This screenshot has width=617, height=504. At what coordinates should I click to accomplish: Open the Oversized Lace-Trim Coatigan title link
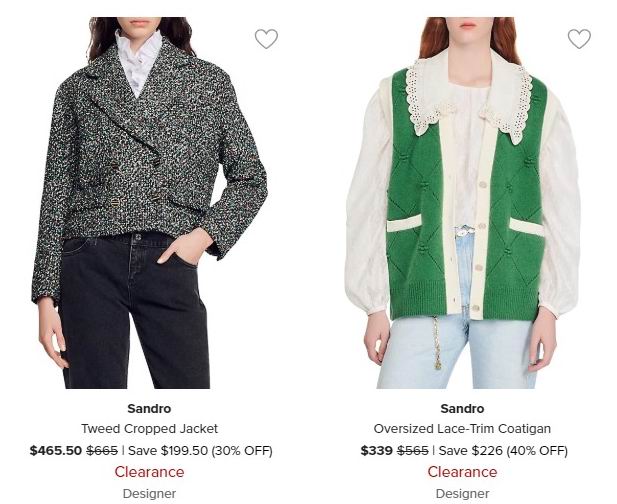[462, 428]
